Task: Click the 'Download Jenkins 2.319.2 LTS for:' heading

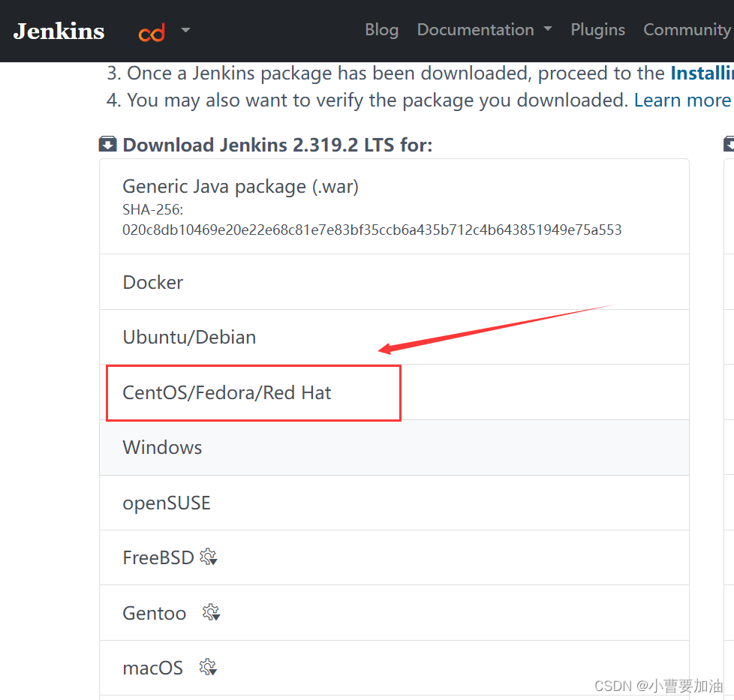Action: click(277, 145)
